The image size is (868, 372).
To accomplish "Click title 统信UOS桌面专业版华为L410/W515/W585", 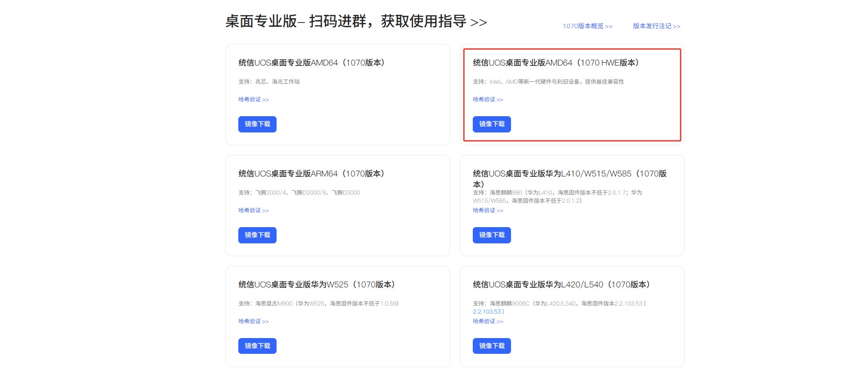I will 570,179.
